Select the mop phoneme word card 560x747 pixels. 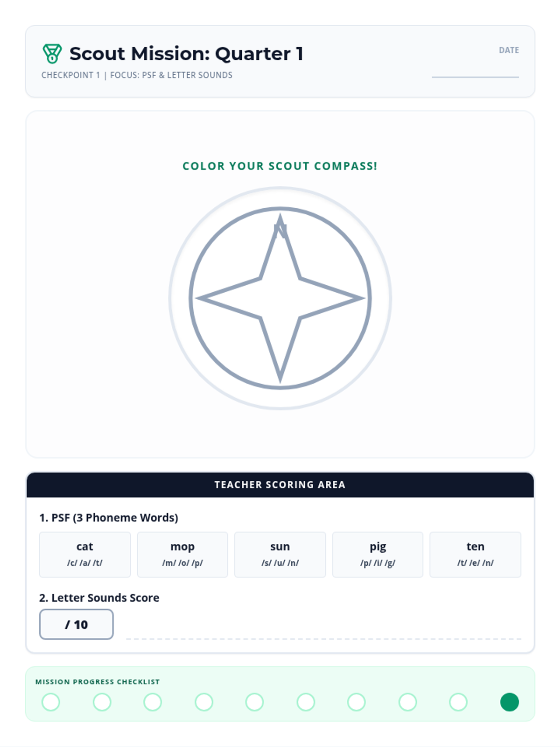coord(182,554)
